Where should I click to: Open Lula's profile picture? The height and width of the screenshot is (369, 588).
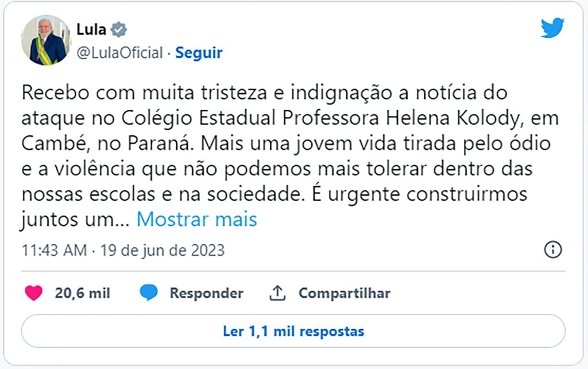[x=46, y=40]
